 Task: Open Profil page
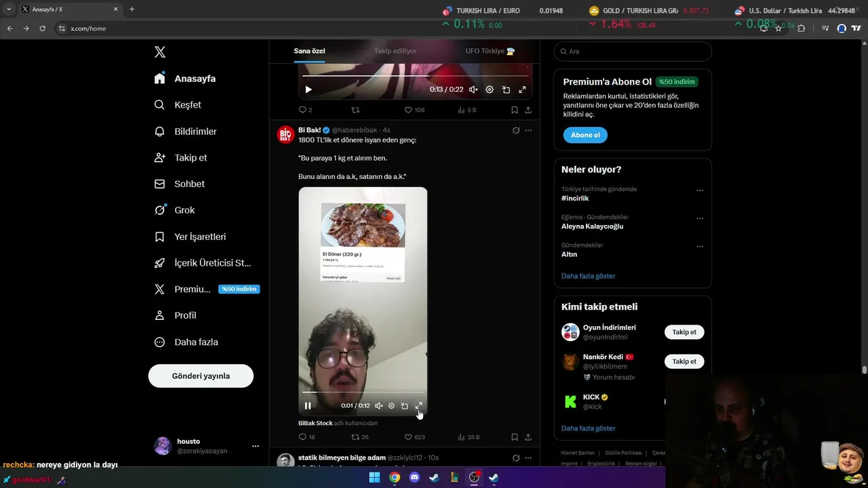pyautogui.click(x=175, y=316)
